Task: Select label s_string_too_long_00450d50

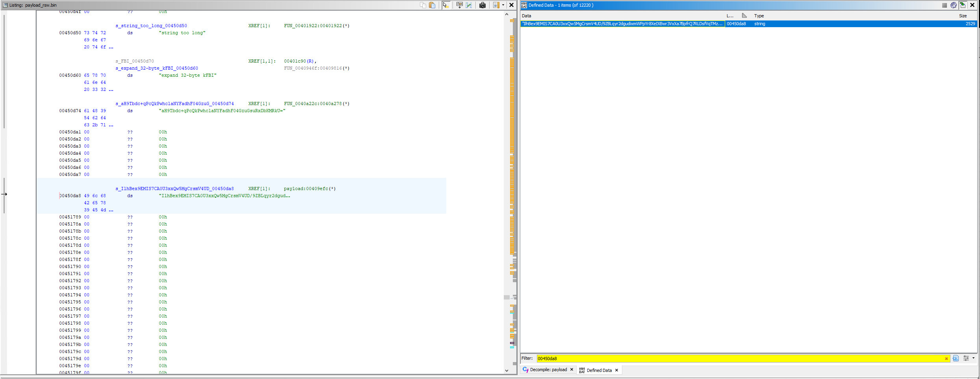Action: pos(151,26)
